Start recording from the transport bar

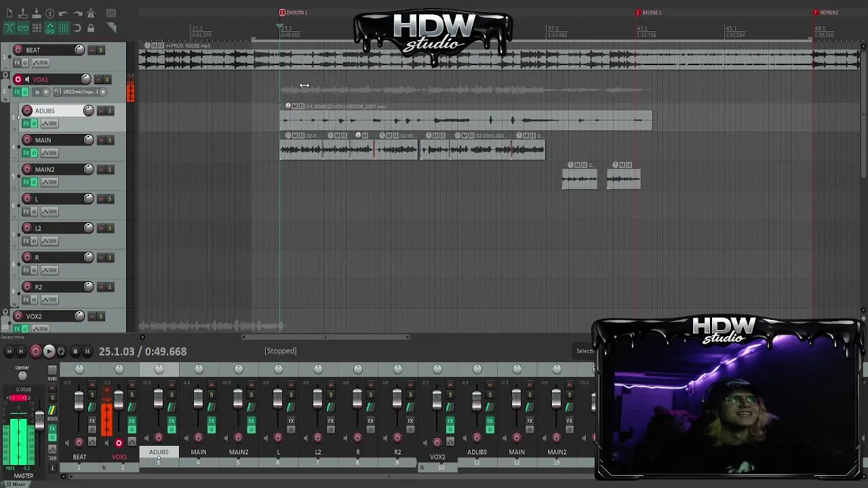(x=35, y=351)
